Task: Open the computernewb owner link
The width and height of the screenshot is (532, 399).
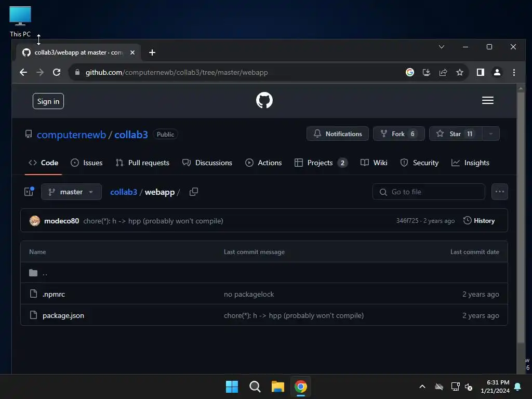Action: (71, 135)
